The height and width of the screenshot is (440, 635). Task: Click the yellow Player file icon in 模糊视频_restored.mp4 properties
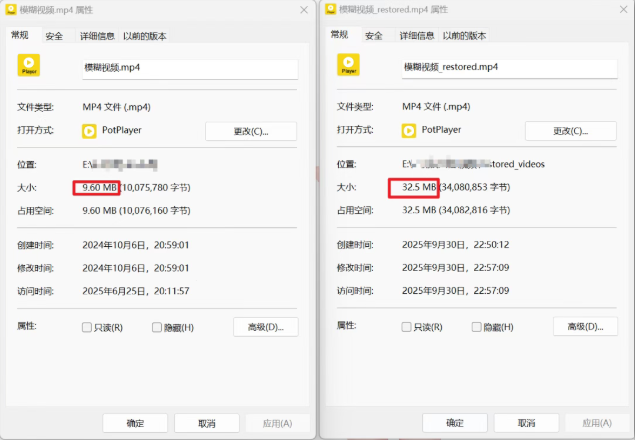point(349,66)
